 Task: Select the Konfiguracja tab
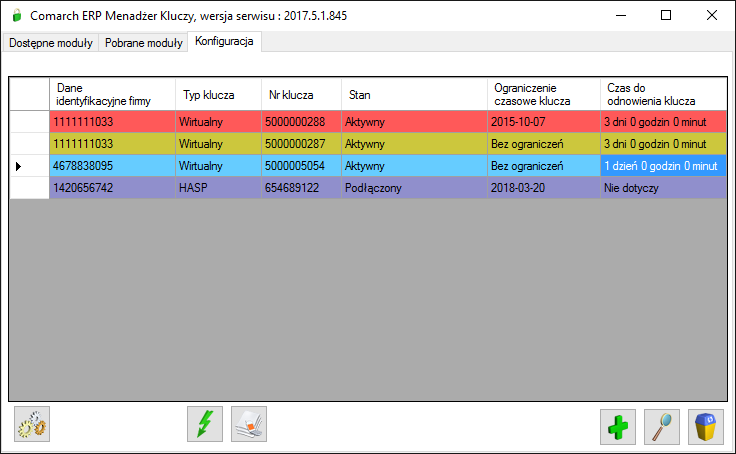[x=224, y=41]
